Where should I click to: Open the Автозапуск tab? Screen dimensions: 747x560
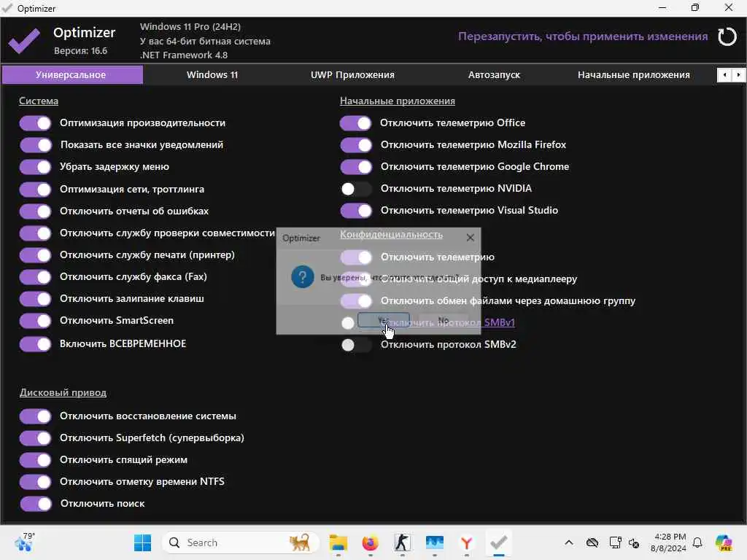pos(494,75)
